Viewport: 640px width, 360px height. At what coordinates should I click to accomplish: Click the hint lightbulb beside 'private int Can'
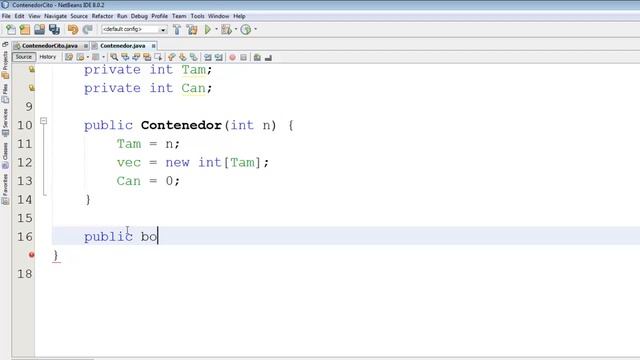(x=31, y=88)
